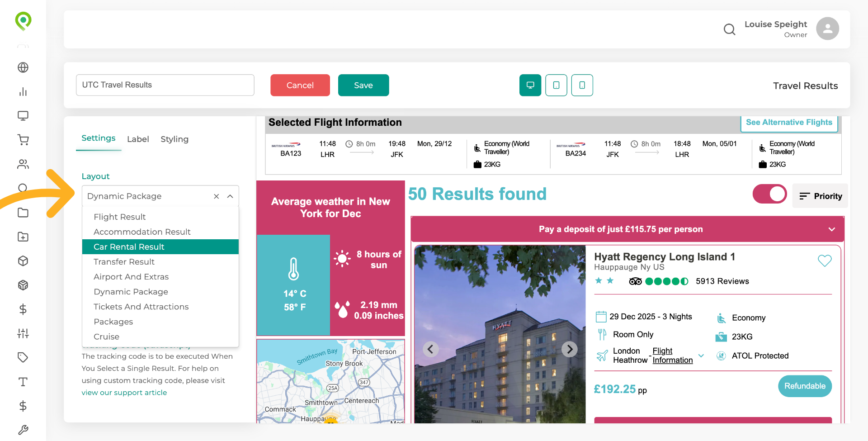Show previous hotel photo
Viewport: 868px width, 441px height.
pyautogui.click(x=431, y=349)
